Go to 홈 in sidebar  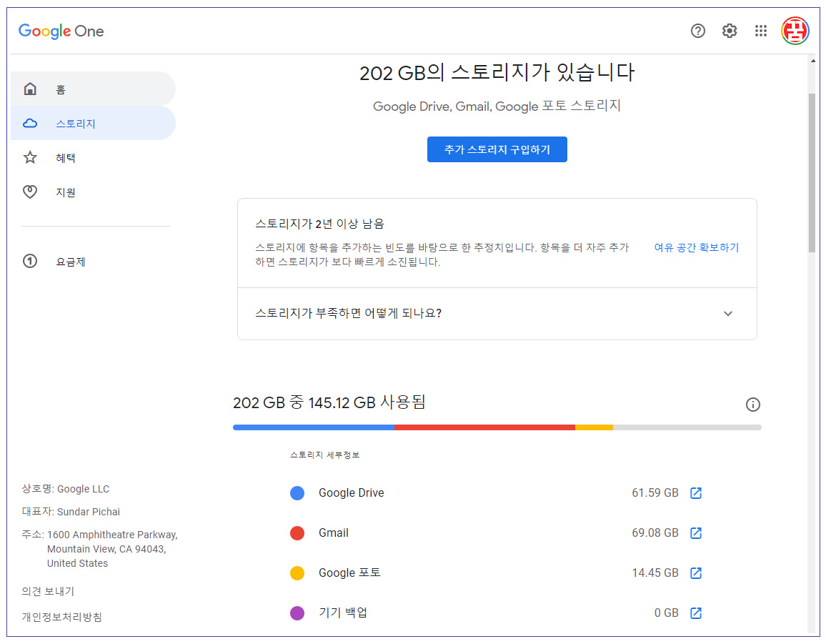coord(93,89)
